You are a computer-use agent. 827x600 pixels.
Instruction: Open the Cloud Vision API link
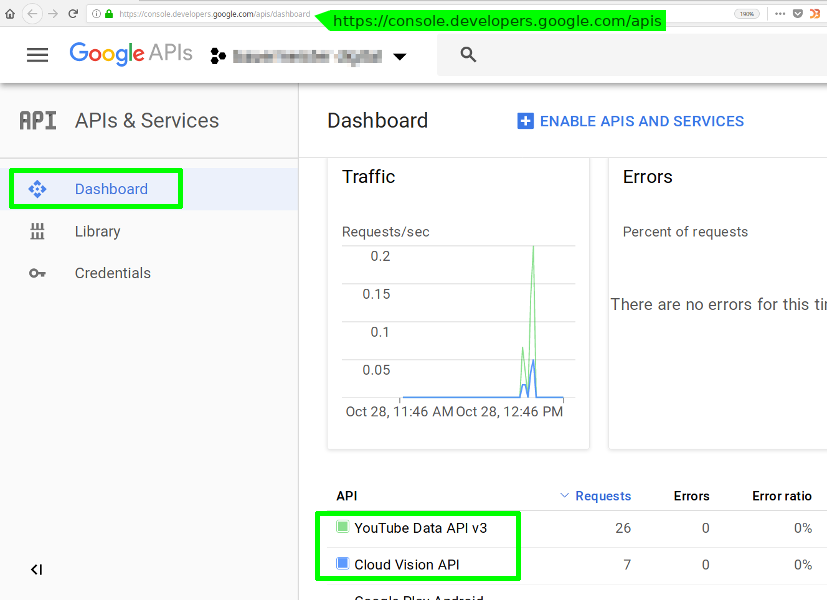(410, 564)
